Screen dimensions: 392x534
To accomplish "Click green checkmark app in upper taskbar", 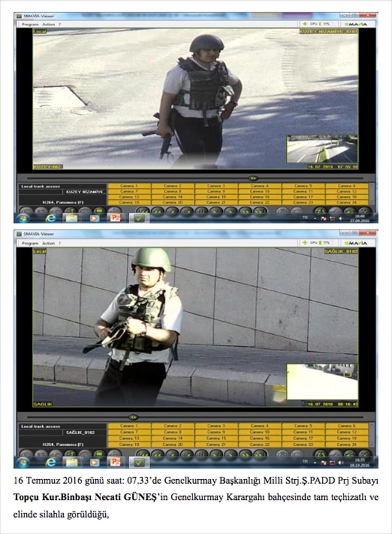I will coord(139,218).
